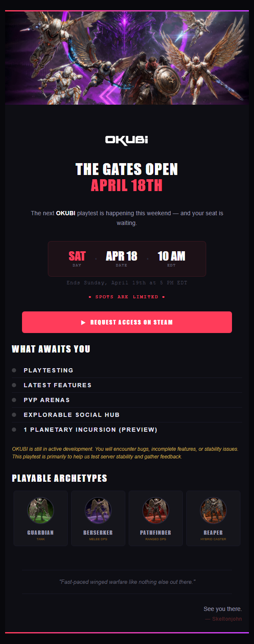The image size is (254, 644).
Task: Select the Pathfinder archetype avatar
Action: 156,511
